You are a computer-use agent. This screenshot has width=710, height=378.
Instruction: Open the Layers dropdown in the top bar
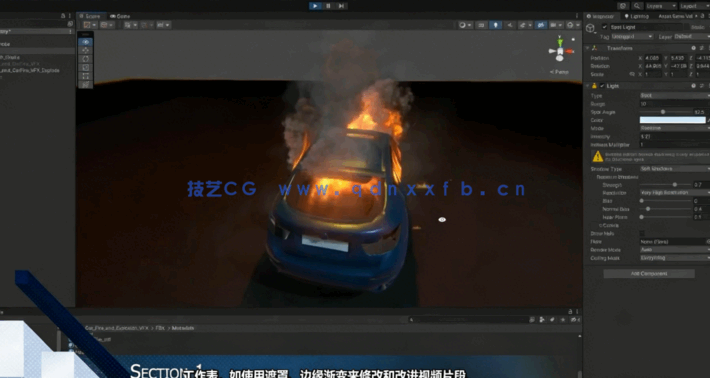(x=661, y=6)
